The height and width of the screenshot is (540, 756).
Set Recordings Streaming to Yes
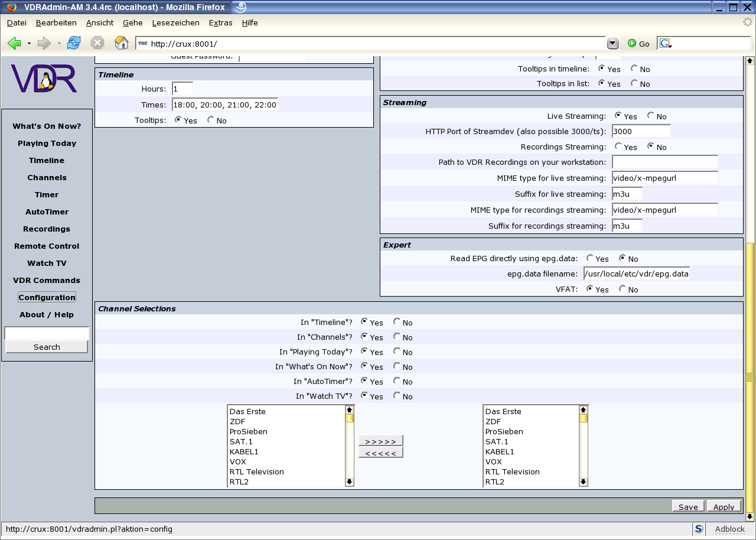point(618,147)
